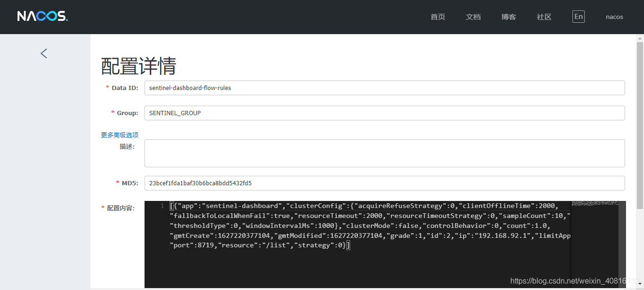Viewport: 644px width, 290px height.
Task: Click the NACOS logo
Action: click(x=43, y=17)
